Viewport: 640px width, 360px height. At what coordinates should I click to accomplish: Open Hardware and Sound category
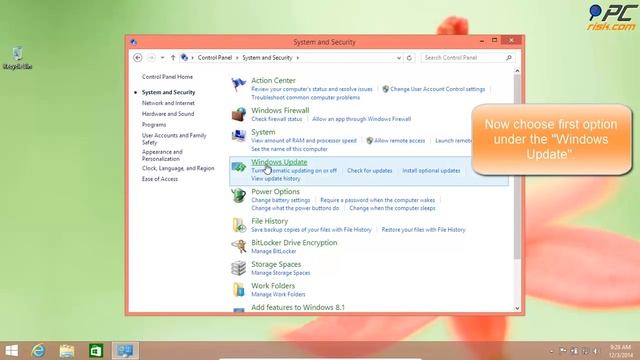(x=168, y=113)
